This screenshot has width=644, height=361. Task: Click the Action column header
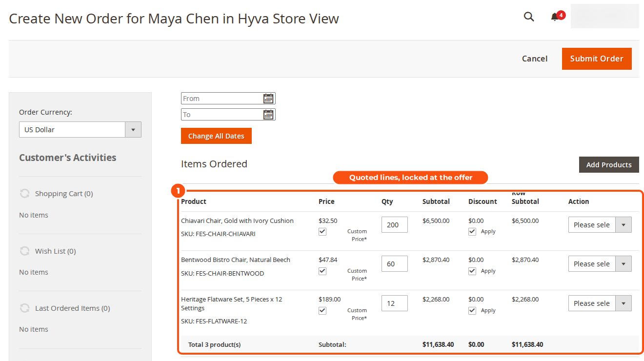(x=579, y=201)
